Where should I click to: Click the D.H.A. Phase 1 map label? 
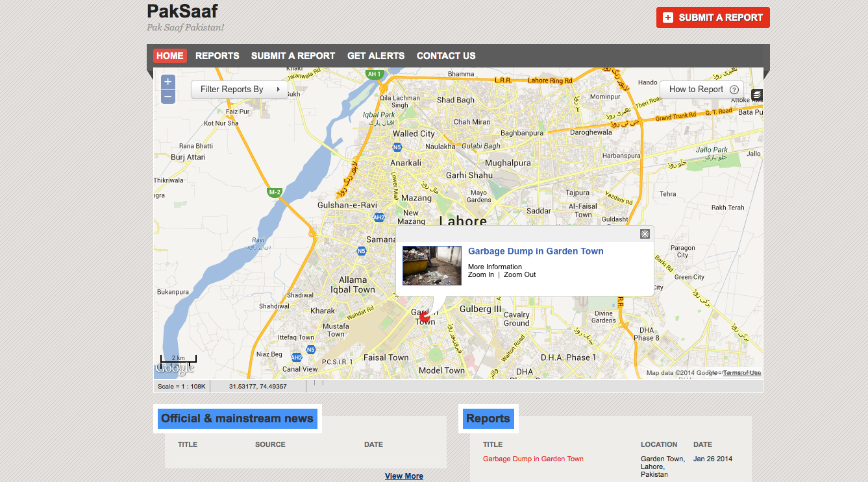click(x=569, y=357)
